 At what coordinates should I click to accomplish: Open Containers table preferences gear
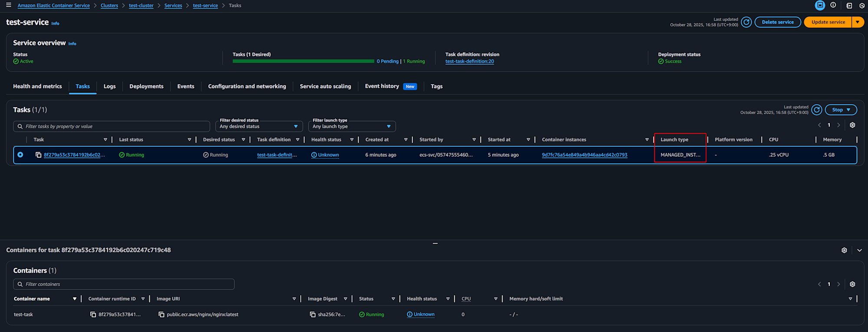tap(852, 284)
